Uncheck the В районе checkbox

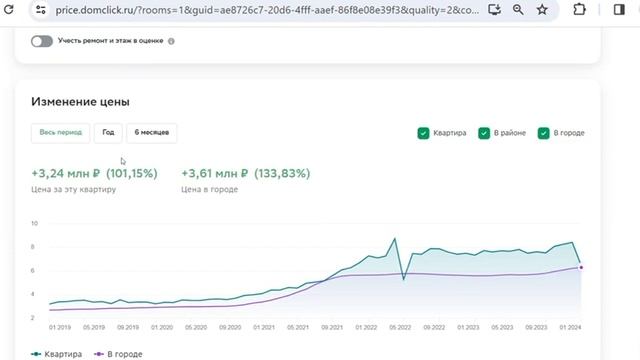coord(484,133)
